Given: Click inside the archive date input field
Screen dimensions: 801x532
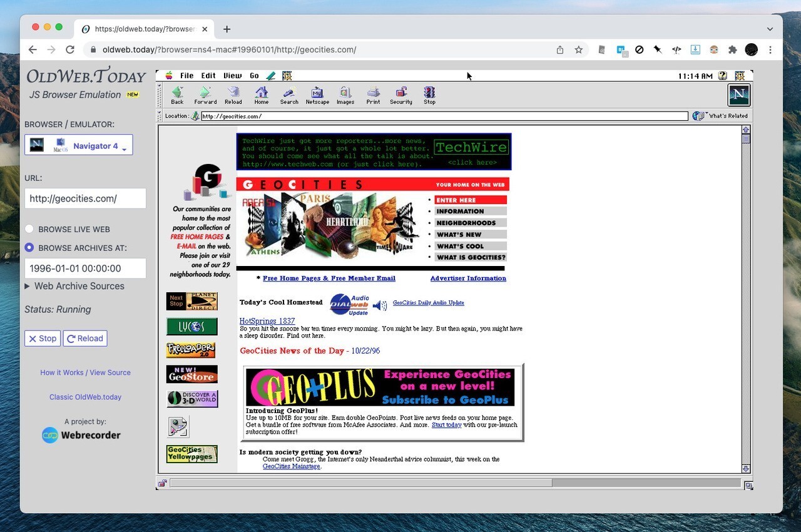Looking at the screenshot, I should coord(85,268).
